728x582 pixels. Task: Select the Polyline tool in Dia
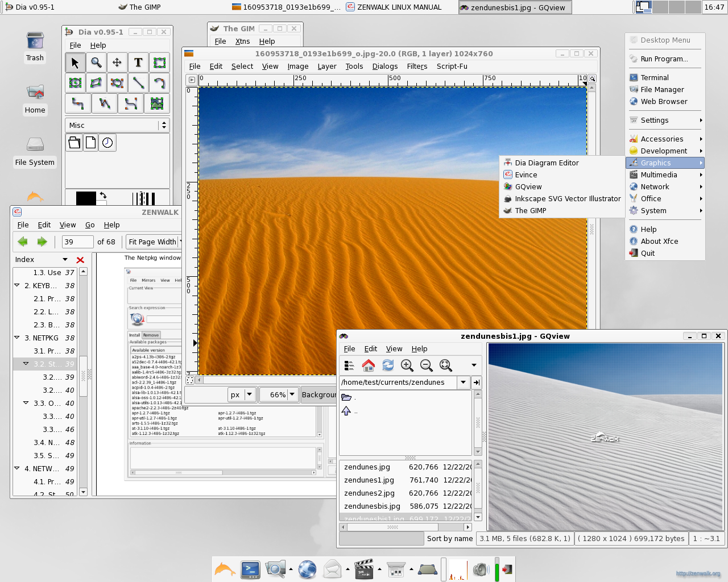pyautogui.click(x=104, y=103)
